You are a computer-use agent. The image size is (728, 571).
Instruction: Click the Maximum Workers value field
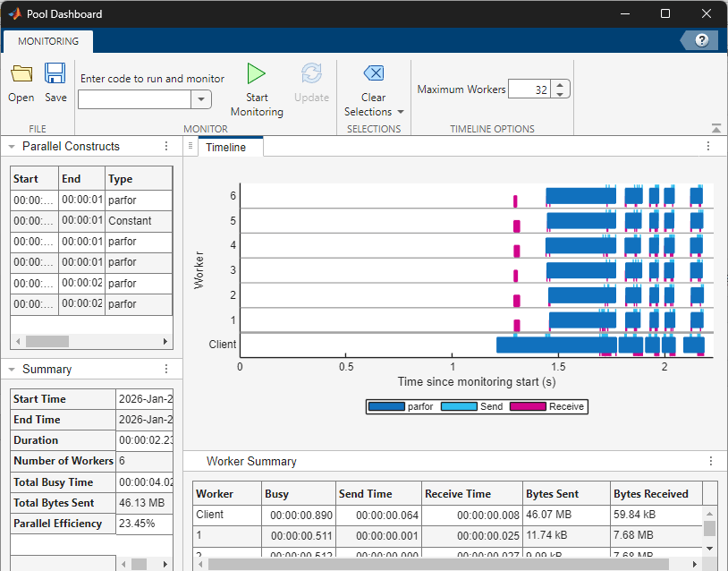[x=529, y=89]
